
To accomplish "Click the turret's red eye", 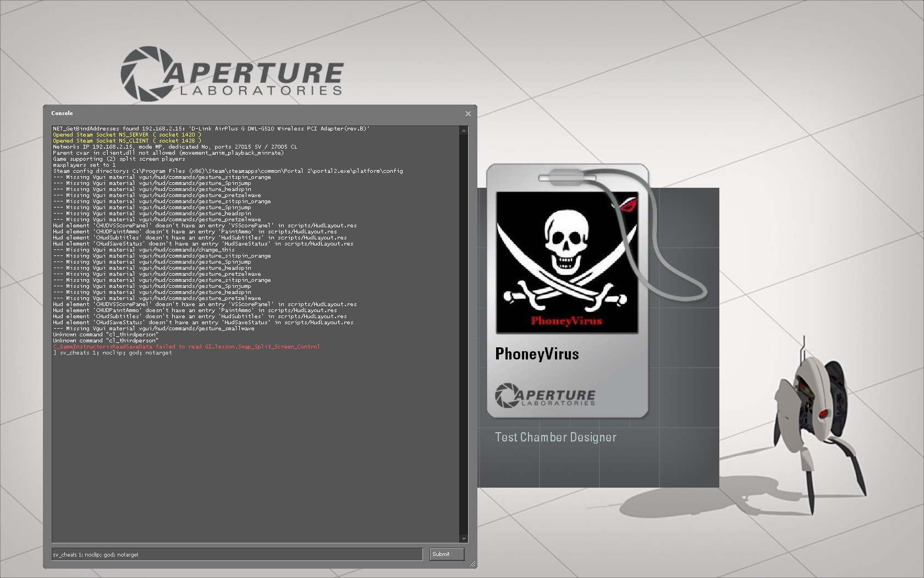I will click(823, 413).
